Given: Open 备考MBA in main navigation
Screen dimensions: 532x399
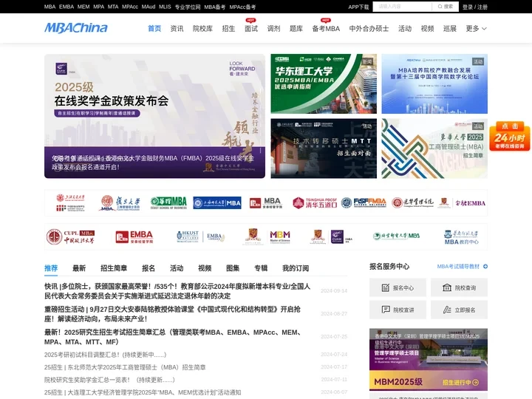Looking at the screenshot, I should click(x=326, y=29).
